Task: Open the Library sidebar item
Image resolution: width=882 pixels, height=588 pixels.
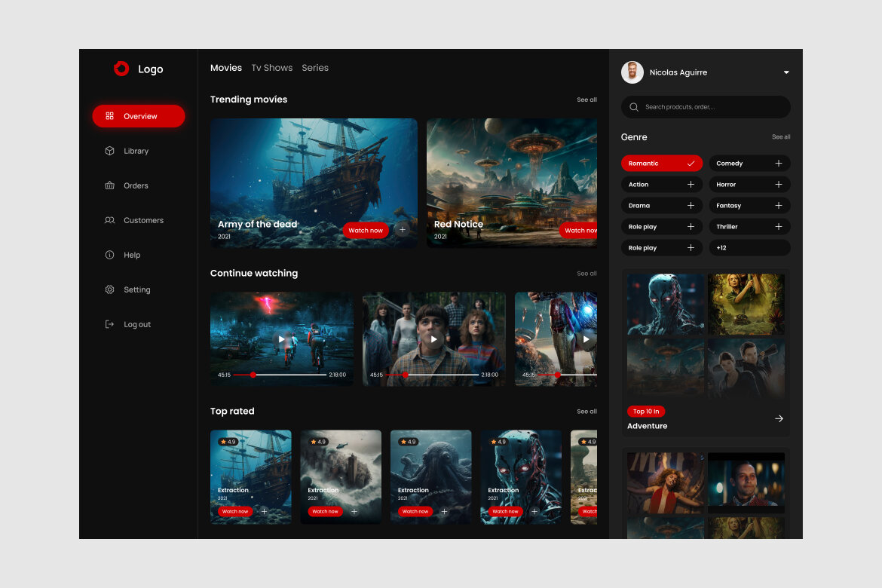Action: (x=127, y=151)
